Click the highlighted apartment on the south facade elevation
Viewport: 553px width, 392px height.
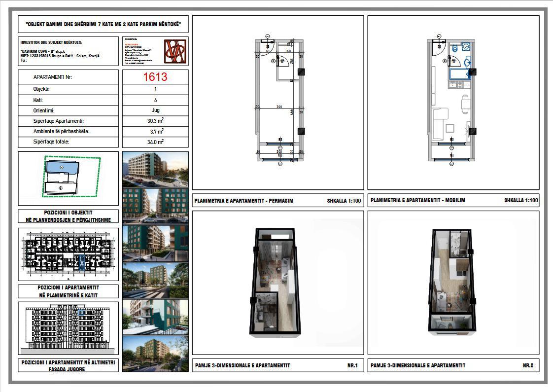click(x=82, y=313)
